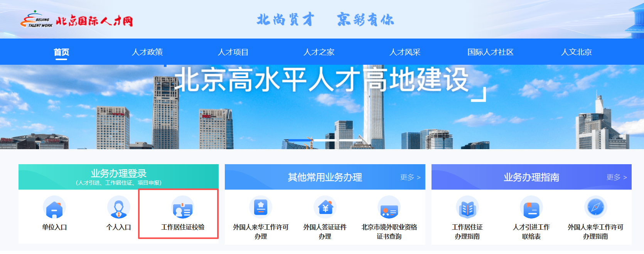Click the 北京高水平人才高地建设 banner image
This screenshot has width=644, height=254.
pos(322,107)
